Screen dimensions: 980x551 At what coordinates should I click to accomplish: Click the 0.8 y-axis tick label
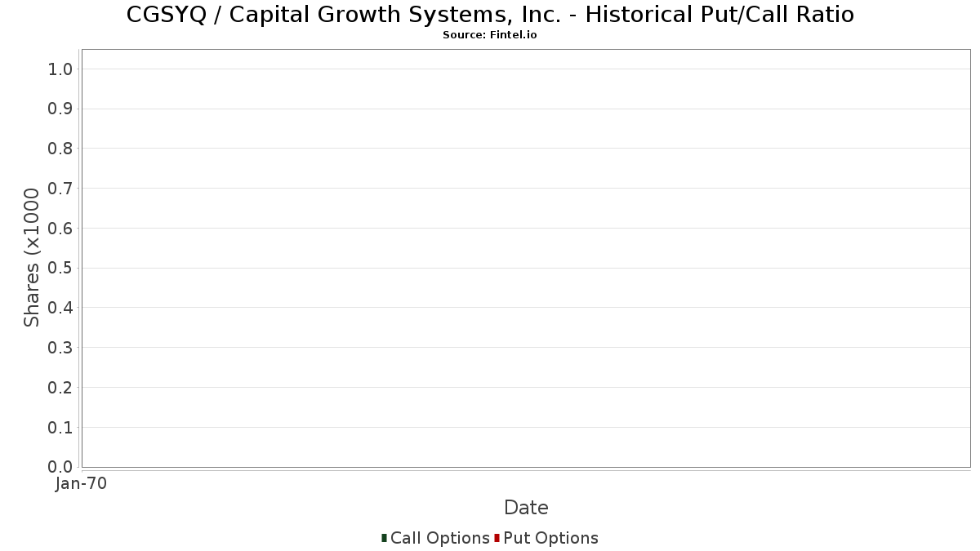coord(60,149)
